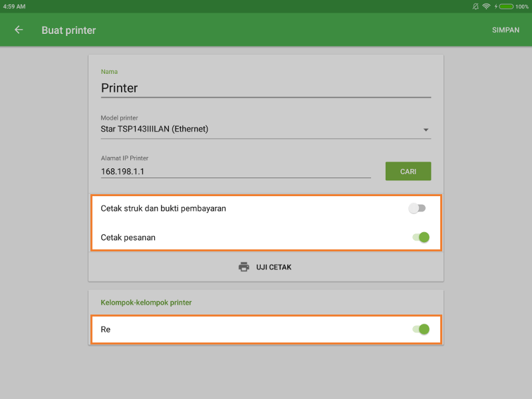
Task: Select the Cetak pesanan label
Action: point(128,237)
